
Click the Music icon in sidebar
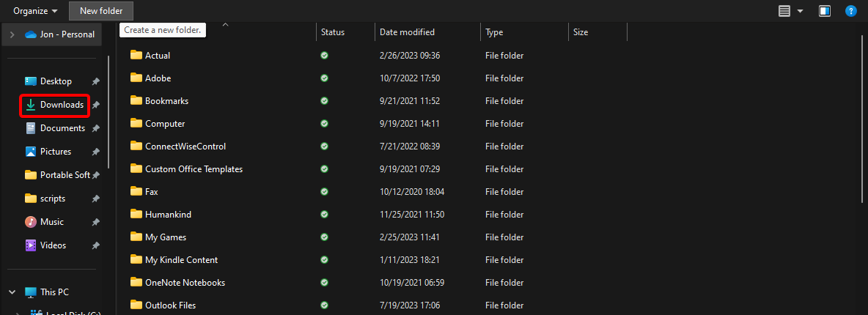click(x=31, y=222)
